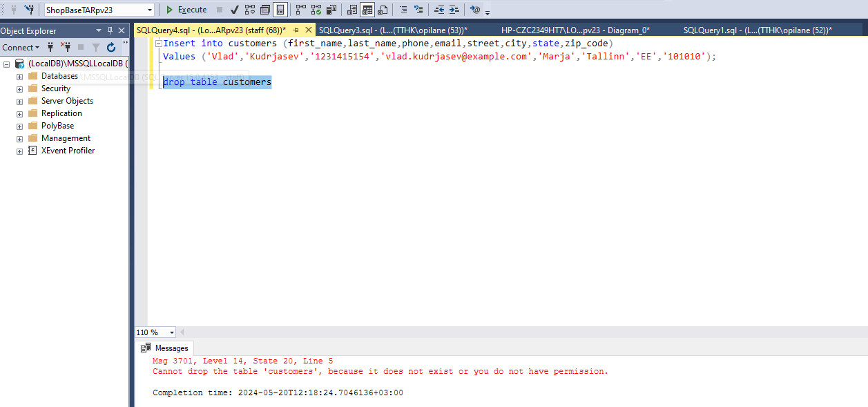Click the Parse checkmark icon in toolbar

tap(235, 10)
